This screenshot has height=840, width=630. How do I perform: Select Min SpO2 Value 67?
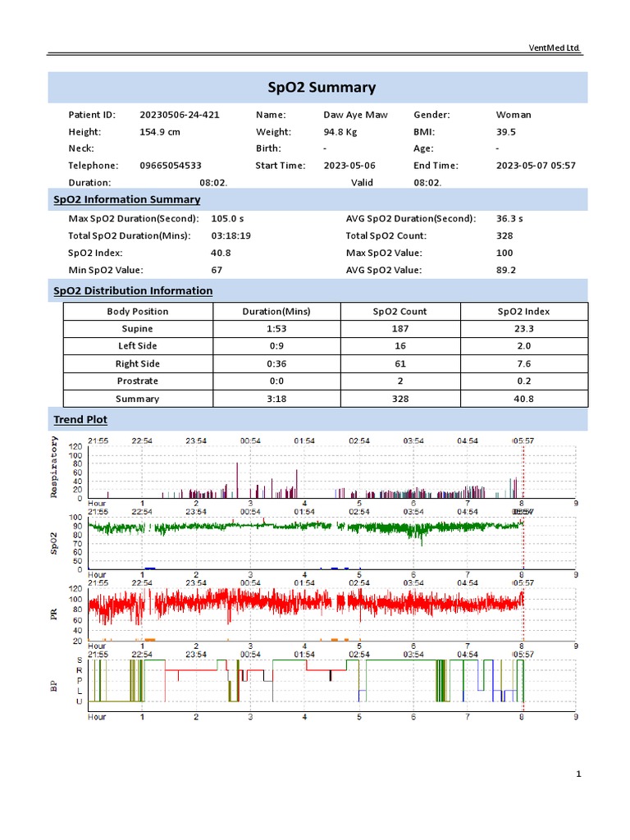point(217,270)
